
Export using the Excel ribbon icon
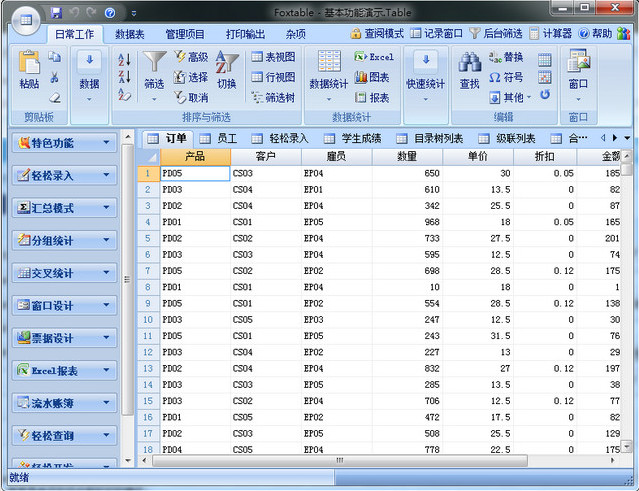pos(373,57)
